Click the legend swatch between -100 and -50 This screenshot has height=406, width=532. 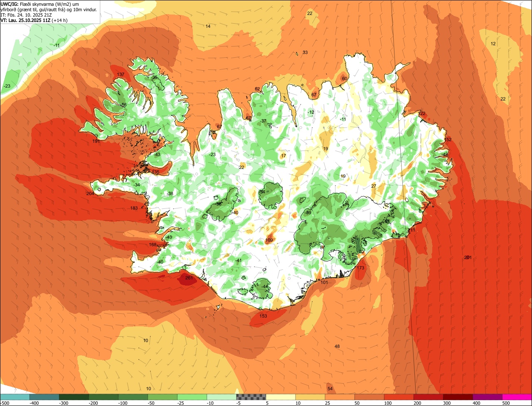[x=133, y=397]
